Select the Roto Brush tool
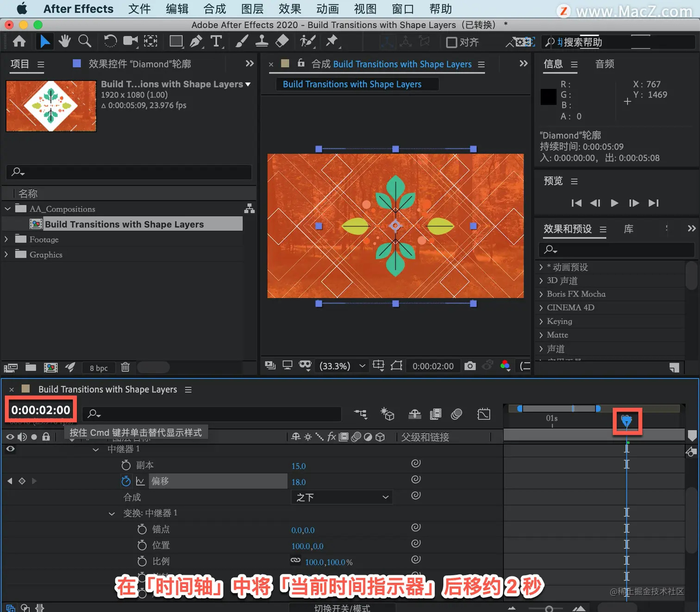 [x=307, y=41]
